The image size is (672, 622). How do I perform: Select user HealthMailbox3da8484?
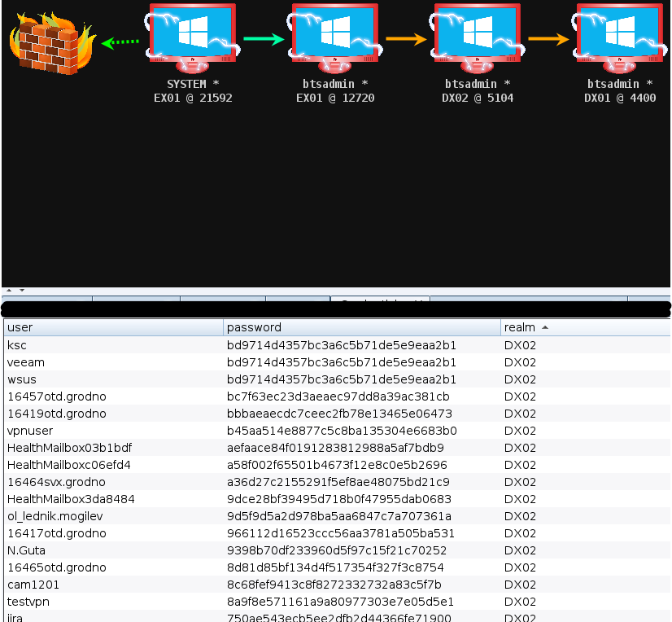click(71, 499)
